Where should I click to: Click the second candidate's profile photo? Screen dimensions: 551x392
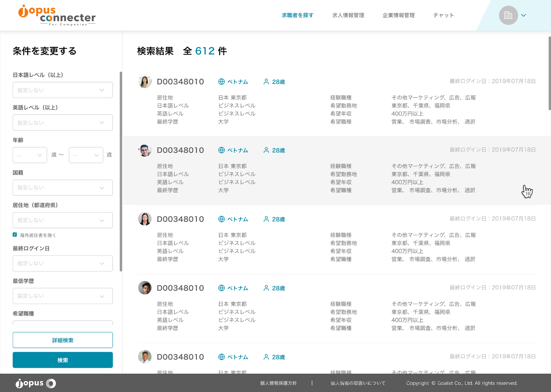(x=145, y=150)
